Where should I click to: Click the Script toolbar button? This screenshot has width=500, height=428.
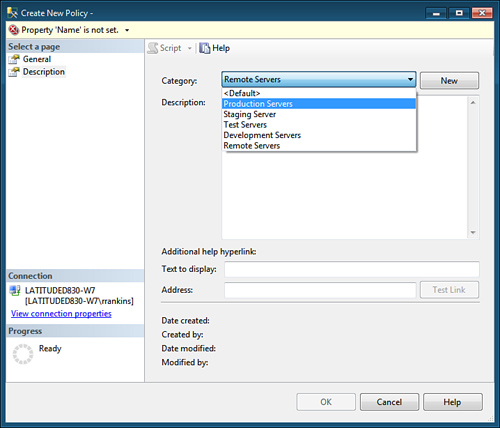[165, 48]
